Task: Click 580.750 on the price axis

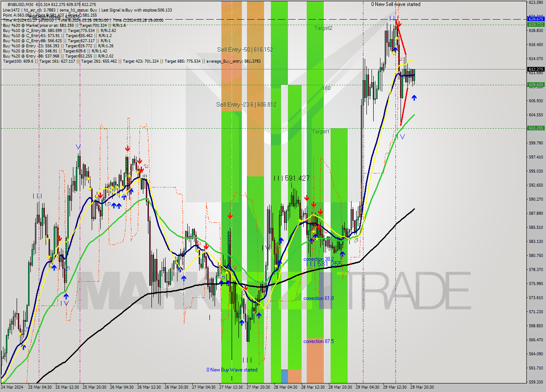Action: [x=536, y=255]
